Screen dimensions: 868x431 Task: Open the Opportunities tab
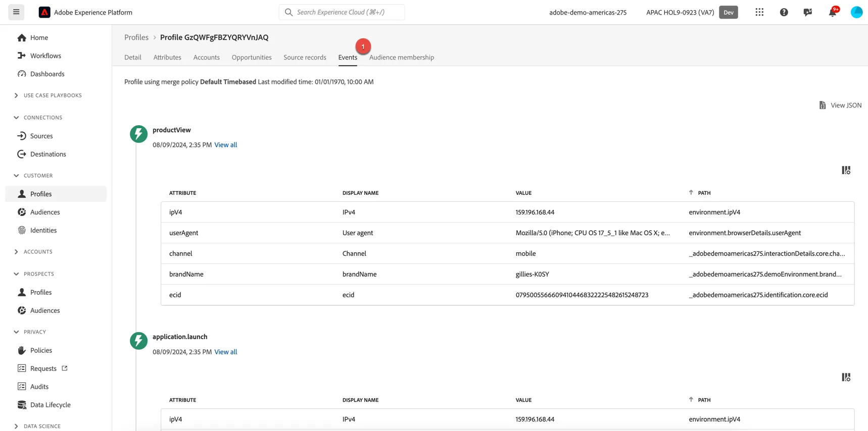tap(252, 58)
